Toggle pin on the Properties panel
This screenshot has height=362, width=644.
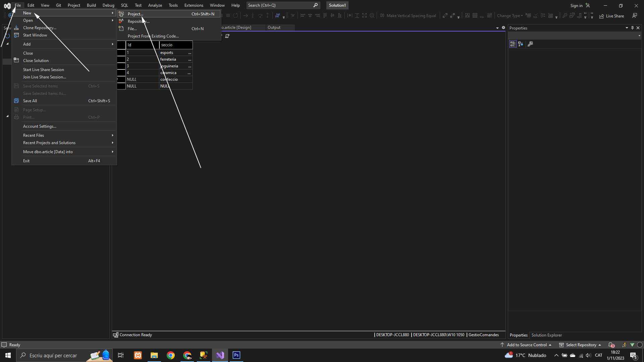[x=632, y=28]
